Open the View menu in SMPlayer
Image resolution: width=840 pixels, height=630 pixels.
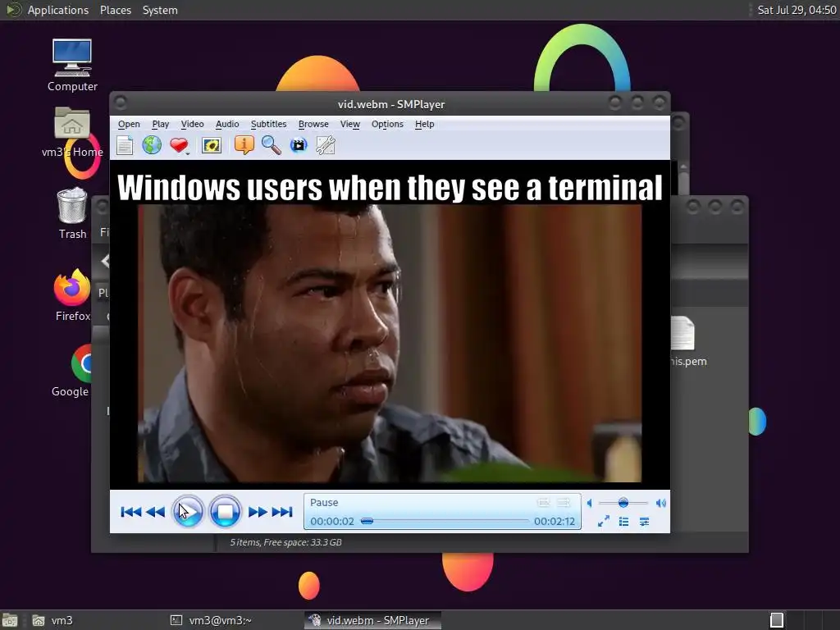click(x=349, y=125)
